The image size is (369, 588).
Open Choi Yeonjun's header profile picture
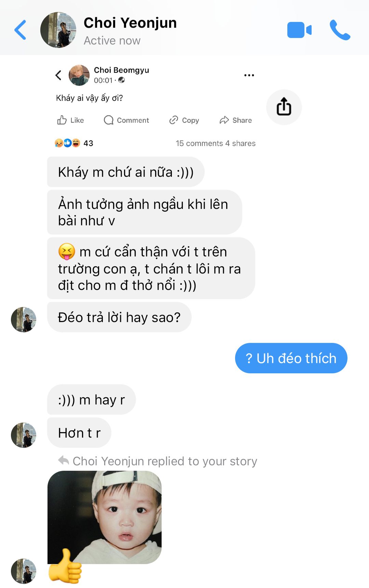(58, 30)
